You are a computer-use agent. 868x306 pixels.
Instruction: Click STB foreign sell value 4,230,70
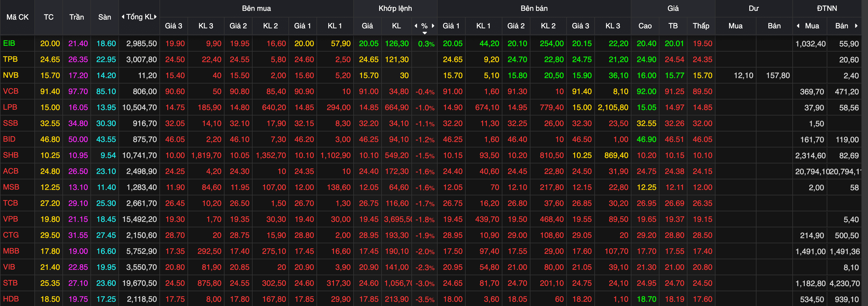(x=845, y=283)
